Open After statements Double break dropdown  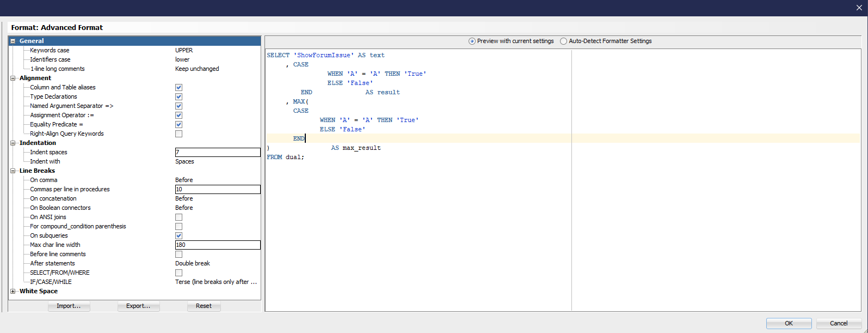(193, 263)
